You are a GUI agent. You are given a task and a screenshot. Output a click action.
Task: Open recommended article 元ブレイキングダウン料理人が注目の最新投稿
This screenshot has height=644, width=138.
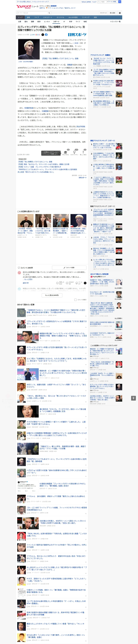[x=57, y=349]
